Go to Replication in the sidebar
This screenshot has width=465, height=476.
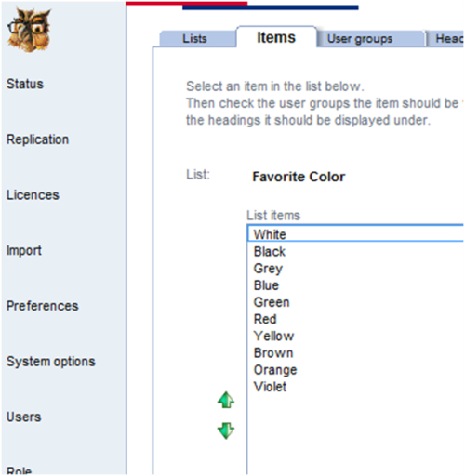37,139
